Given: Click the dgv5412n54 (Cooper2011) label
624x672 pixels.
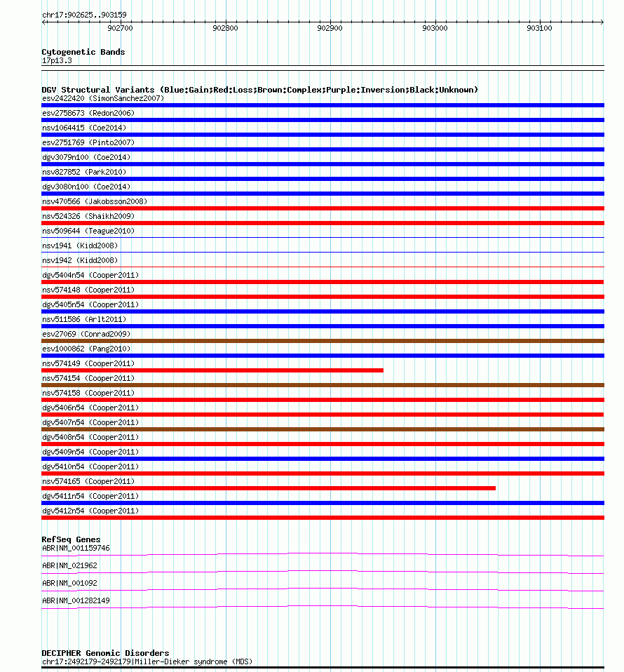Looking at the screenshot, I should coord(90,511).
